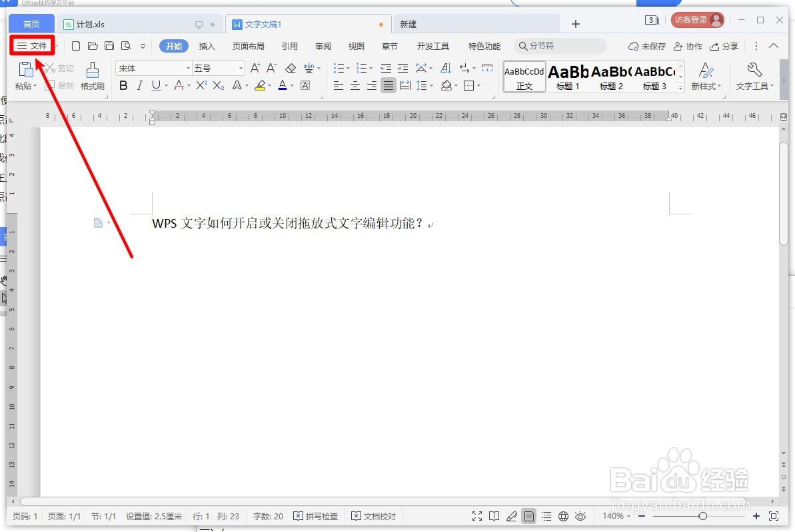Toggle superscript X² formatting

pyautogui.click(x=201, y=86)
